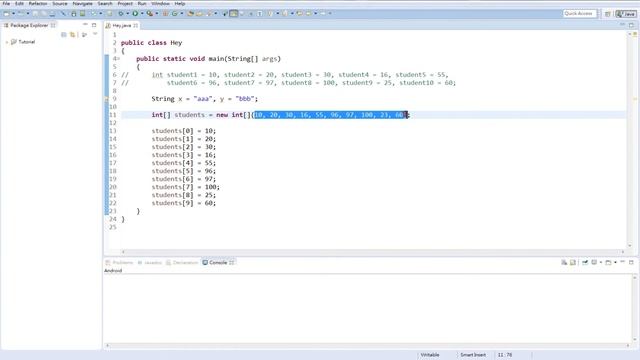This screenshot has width=640, height=360.
Task: Click the code line students[7] = 100;
Action: click(x=185, y=187)
